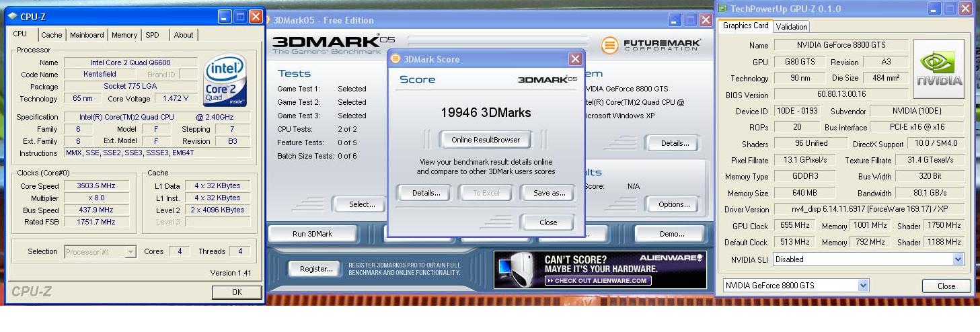Click the 3DMark Score dialog title icon
Image resolution: width=980 pixels, height=332 pixels.
click(x=395, y=59)
